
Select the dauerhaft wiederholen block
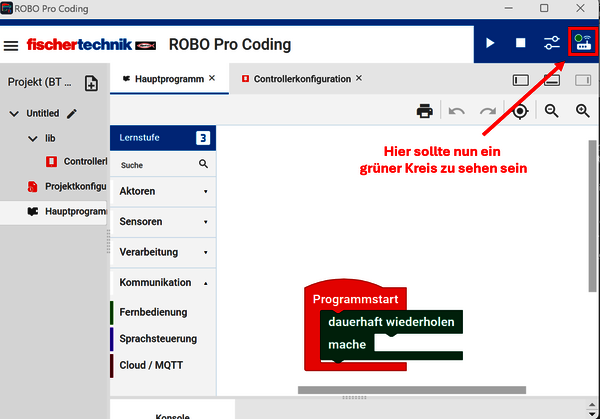click(391, 322)
